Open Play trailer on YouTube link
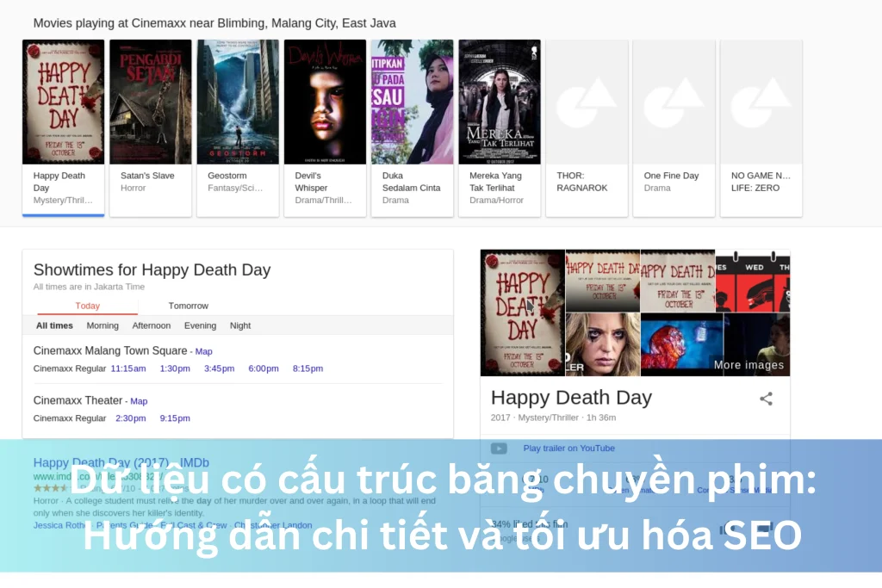This screenshot has height=588, width=882. coord(568,448)
